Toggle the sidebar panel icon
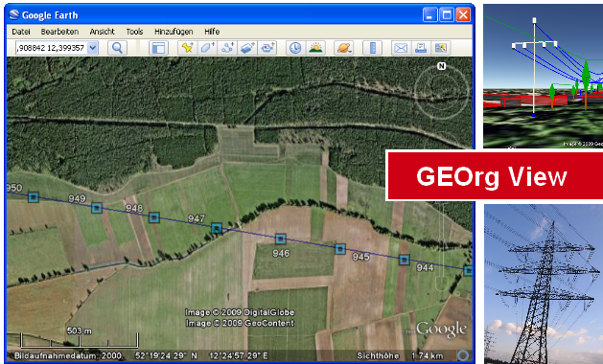 click(x=158, y=48)
